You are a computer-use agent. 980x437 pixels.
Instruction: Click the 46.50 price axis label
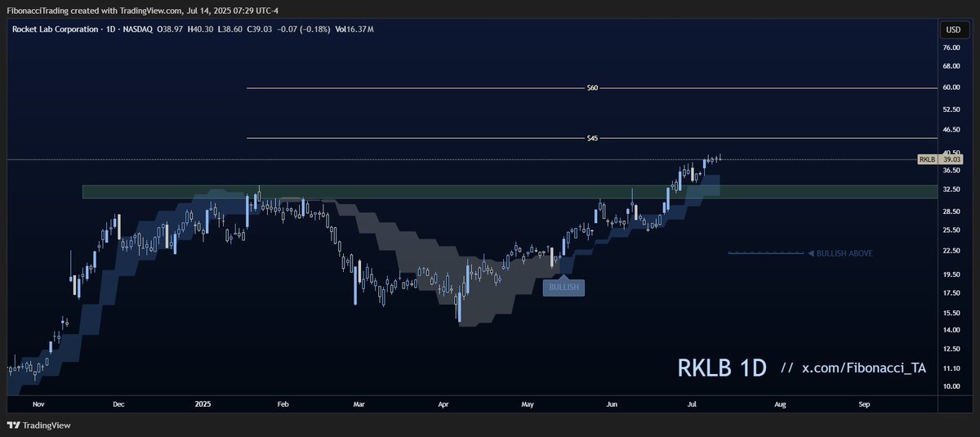[x=951, y=130]
